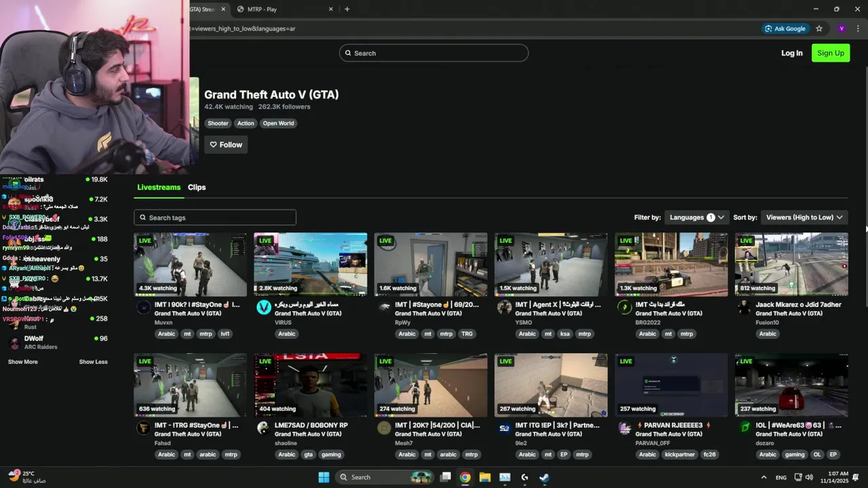868x488 pixels.
Task: Select the Open World category tag
Action: pos(278,123)
